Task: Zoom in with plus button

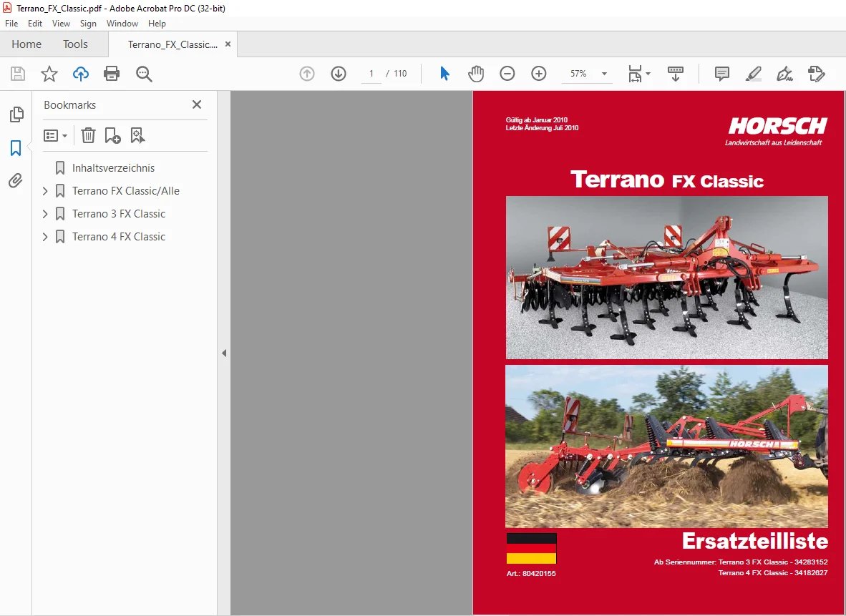Action: click(x=538, y=74)
